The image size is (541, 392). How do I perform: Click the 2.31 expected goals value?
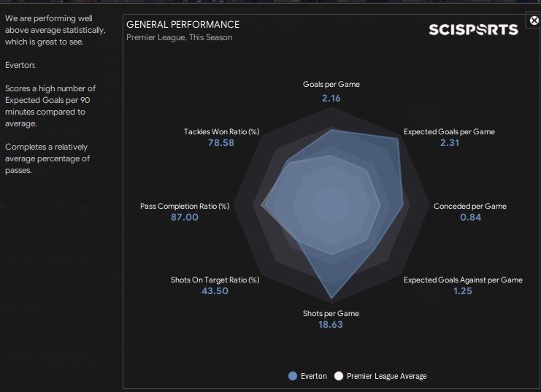click(449, 143)
